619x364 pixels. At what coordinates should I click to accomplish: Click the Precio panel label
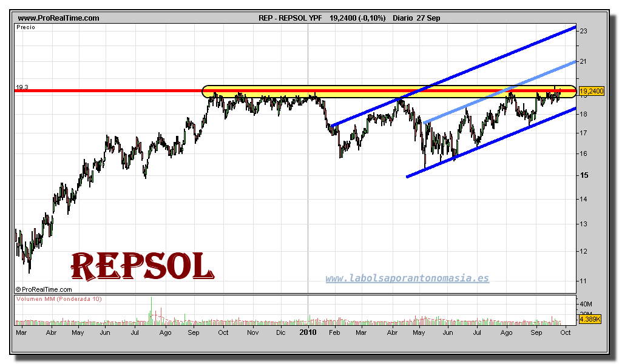[25, 27]
